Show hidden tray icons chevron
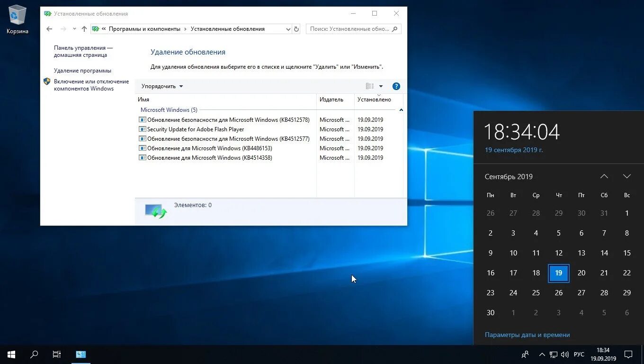 click(542, 355)
